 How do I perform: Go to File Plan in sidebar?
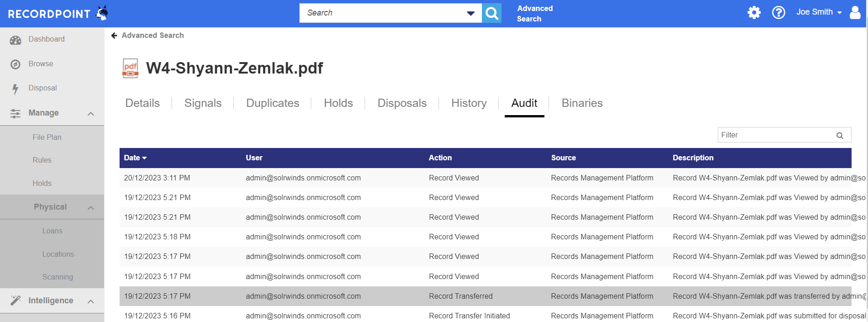pos(47,137)
